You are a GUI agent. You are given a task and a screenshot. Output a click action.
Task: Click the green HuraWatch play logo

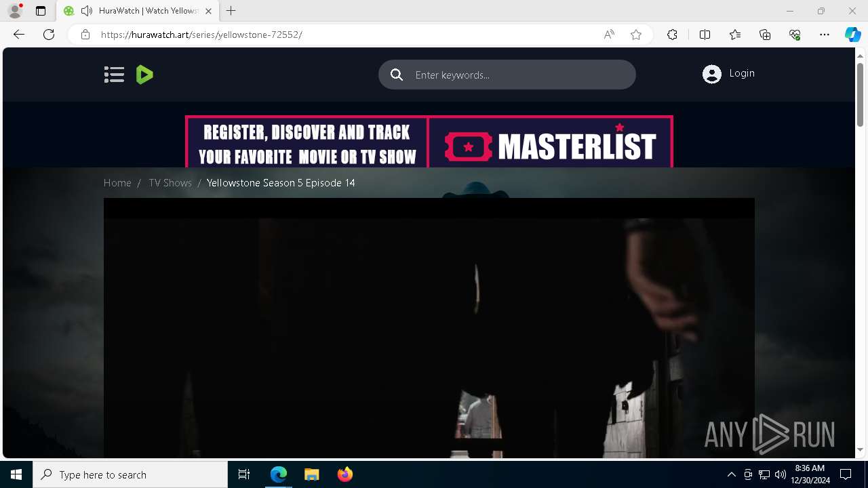tap(144, 75)
